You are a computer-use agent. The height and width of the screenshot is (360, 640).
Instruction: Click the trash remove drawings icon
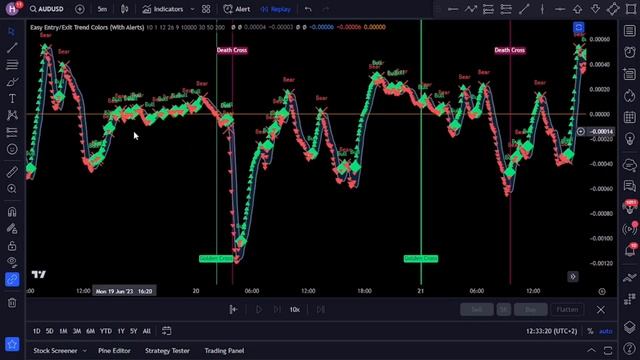pos(12,302)
